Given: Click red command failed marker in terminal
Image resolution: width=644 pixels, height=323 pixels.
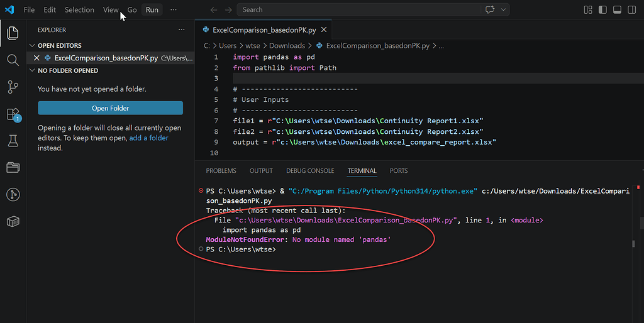Looking at the screenshot, I should pos(201,190).
